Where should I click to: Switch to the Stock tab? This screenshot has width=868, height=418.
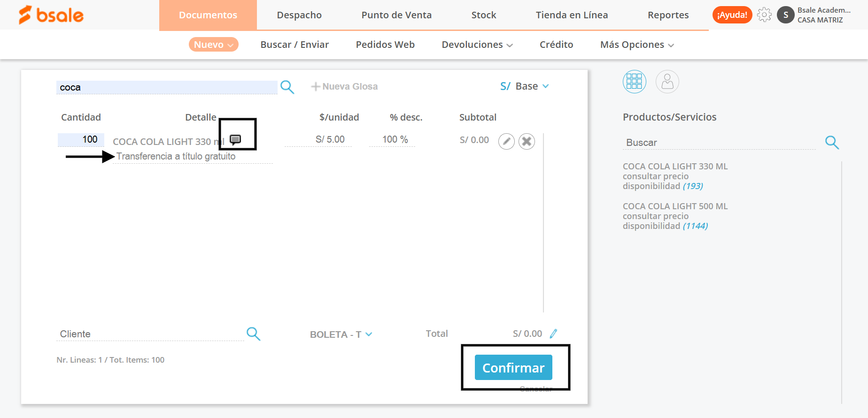[x=484, y=15]
